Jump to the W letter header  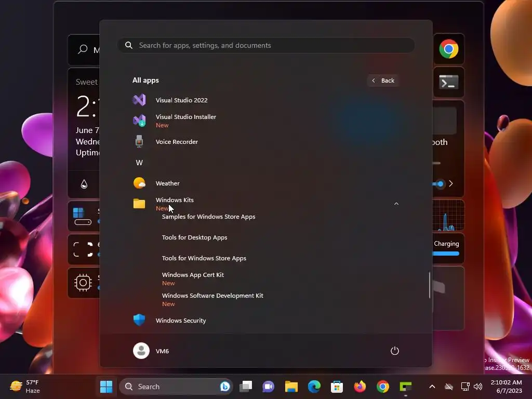pyautogui.click(x=139, y=163)
